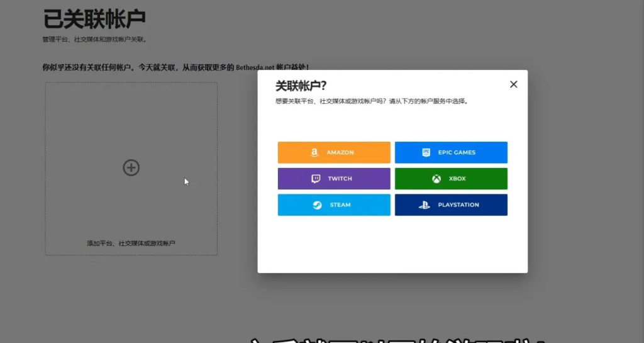Click the 添加平台、社交媒体或游戏帐户 caption
This screenshot has height=343, width=644.
click(131, 243)
